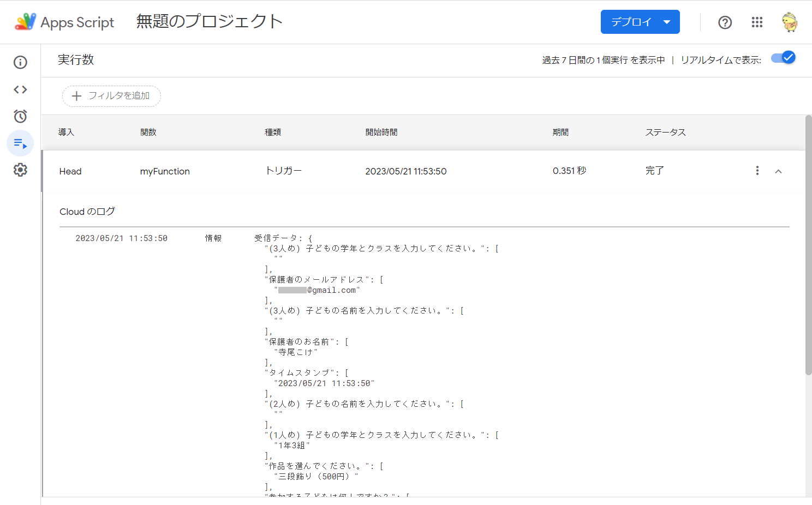Click the Apps Script logo
This screenshot has height=505, width=812.
point(25,22)
